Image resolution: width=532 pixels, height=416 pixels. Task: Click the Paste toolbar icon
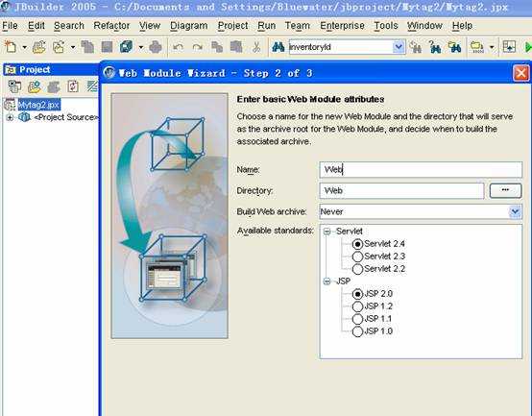click(236, 47)
